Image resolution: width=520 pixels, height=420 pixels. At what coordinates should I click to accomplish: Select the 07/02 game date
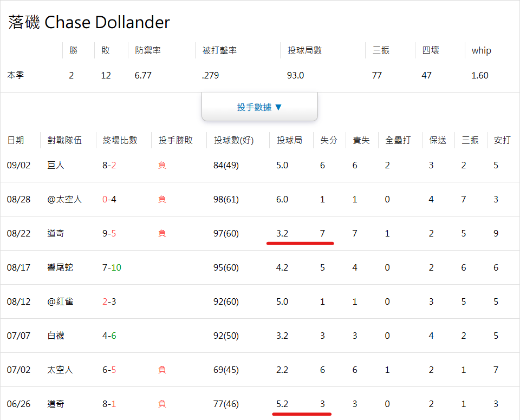[x=18, y=370]
